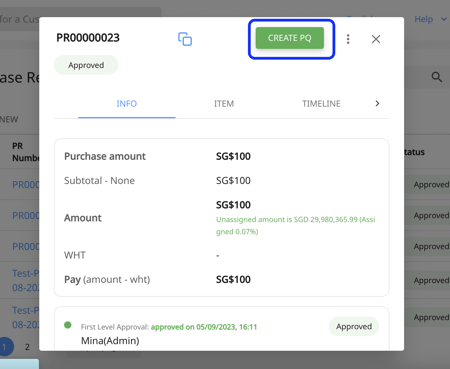Click the Approved badge beside First Level Approval

coord(354,326)
